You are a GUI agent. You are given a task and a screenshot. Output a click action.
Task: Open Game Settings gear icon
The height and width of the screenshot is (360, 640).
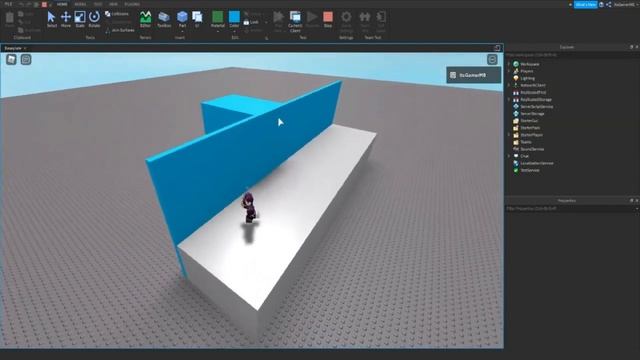tap(346, 17)
